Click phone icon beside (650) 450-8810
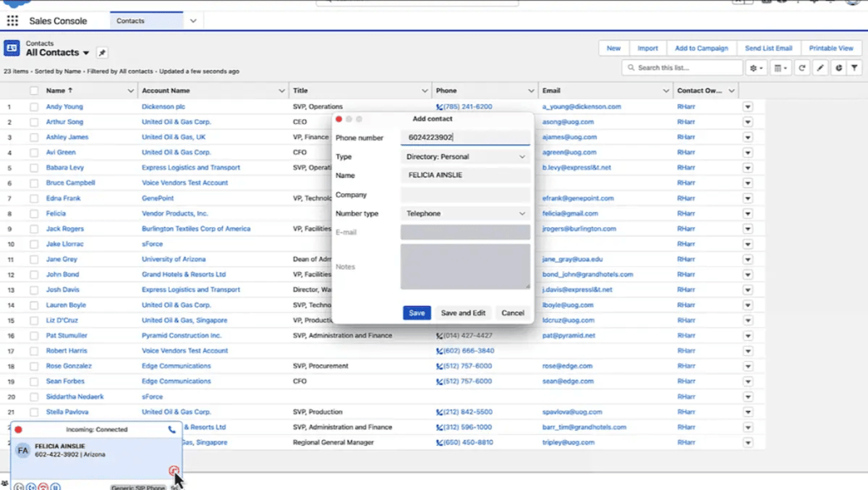Image resolution: width=868 pixels, height=490 pixels. point(439,442)
